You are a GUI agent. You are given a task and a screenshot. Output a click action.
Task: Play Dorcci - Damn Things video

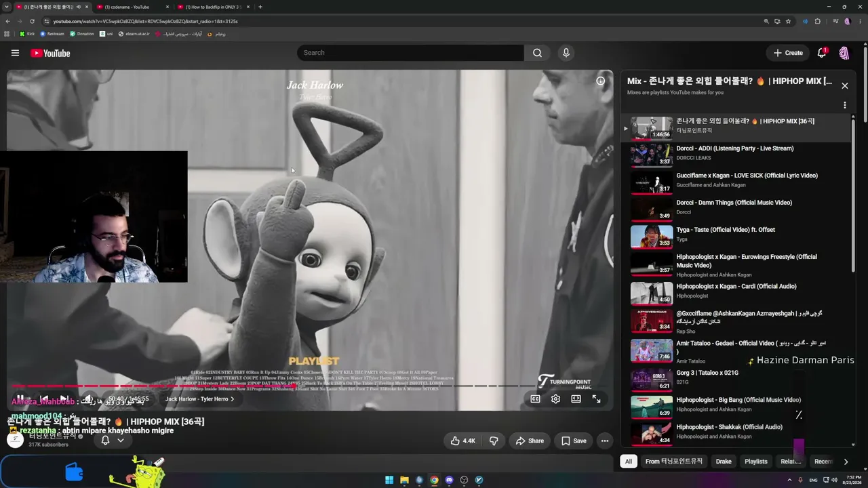click(x=734, y=203)
